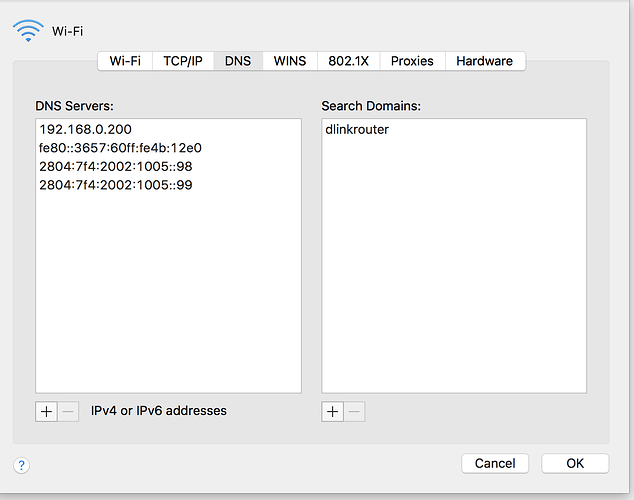This screenshot has width=634, height=500.
Task: Select the DNS tab
Action: point(238,61)
